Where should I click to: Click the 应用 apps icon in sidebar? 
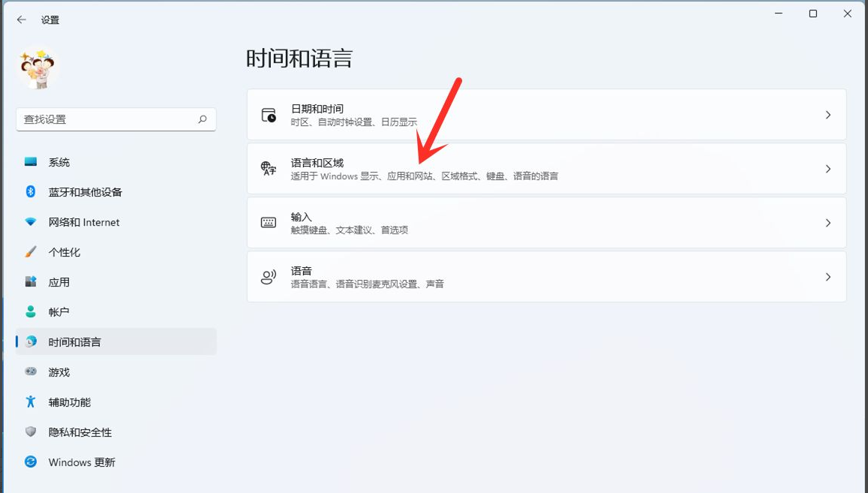click(31, 282)
